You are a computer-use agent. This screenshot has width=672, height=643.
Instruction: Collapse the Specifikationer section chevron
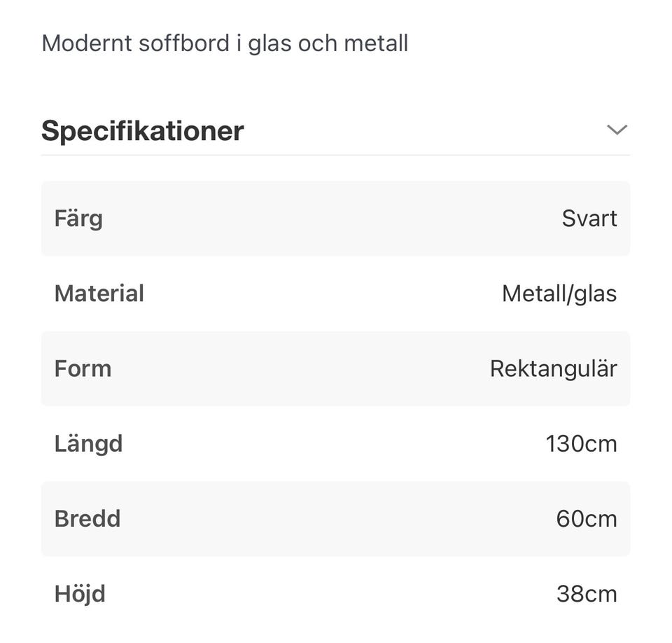click(x=616, y=130)
